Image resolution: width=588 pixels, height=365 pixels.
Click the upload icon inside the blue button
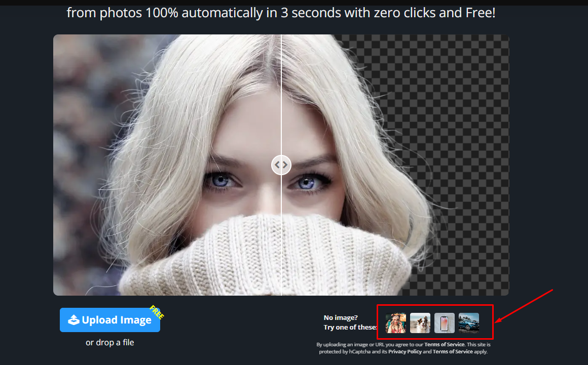pos(75,319)
